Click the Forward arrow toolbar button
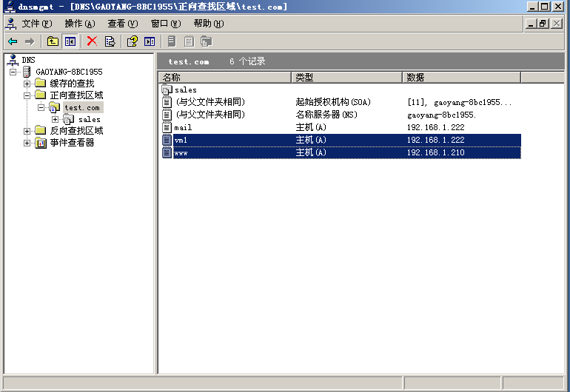Viewport: 570px width, 392px height. tap(30, 41)
